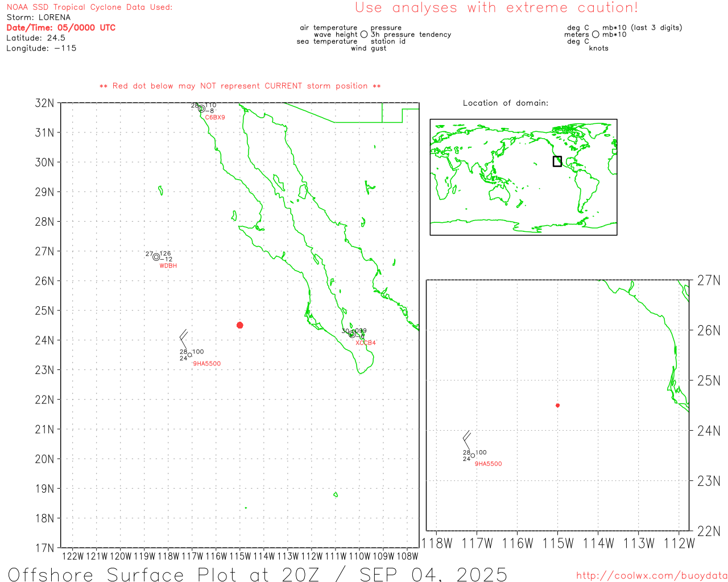
Task: Click the XCCB4 station circle marker
Action: click(352, 334)
